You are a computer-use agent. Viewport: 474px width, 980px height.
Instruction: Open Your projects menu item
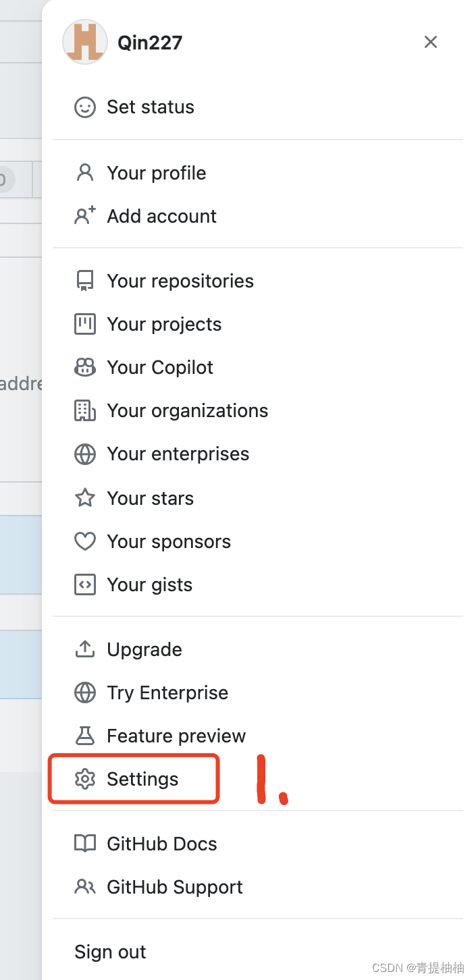tap(164, 324)
